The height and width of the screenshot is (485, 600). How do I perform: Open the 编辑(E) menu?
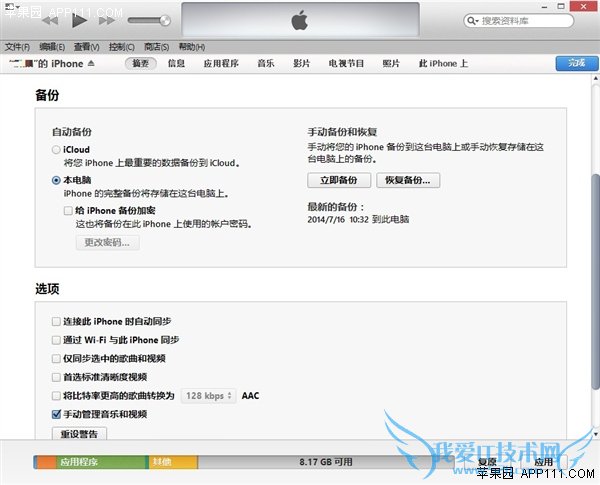(52, 47)
